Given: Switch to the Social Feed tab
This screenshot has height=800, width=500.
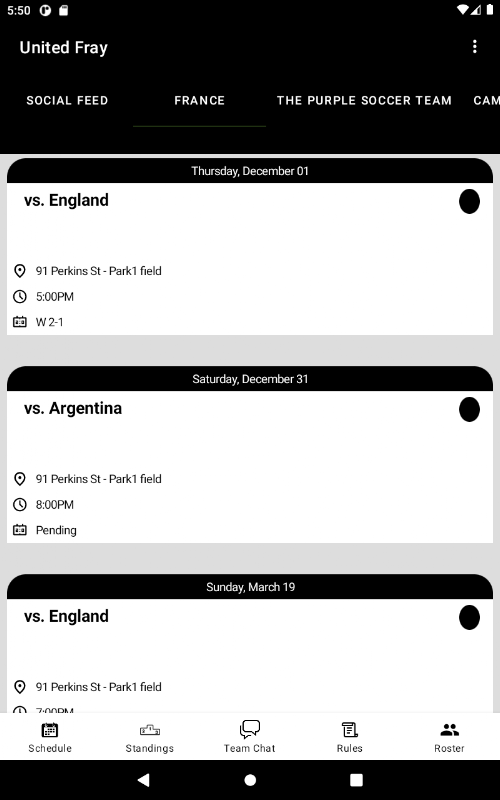Looking at the screenshot, I should pos(67,101).
